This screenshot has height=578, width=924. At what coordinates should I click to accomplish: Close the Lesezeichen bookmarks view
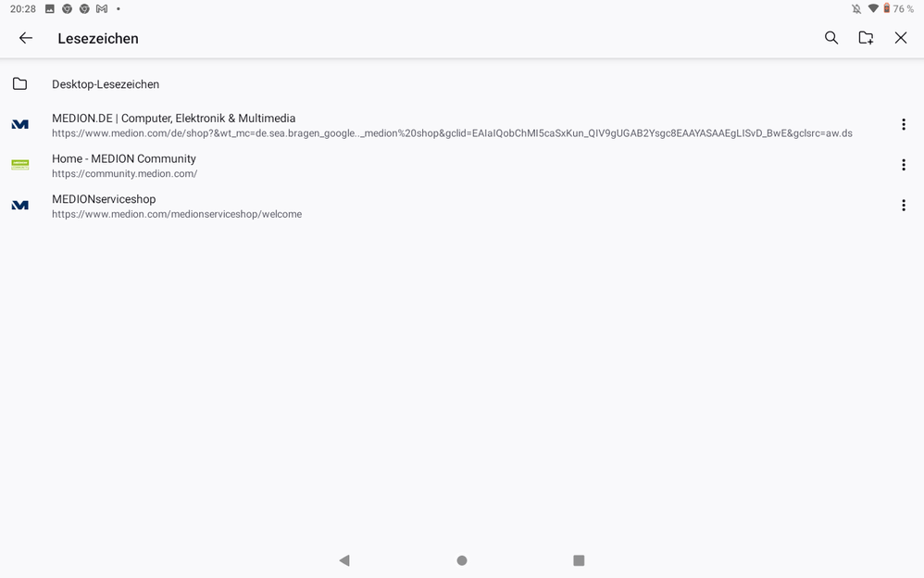(901, 38)
